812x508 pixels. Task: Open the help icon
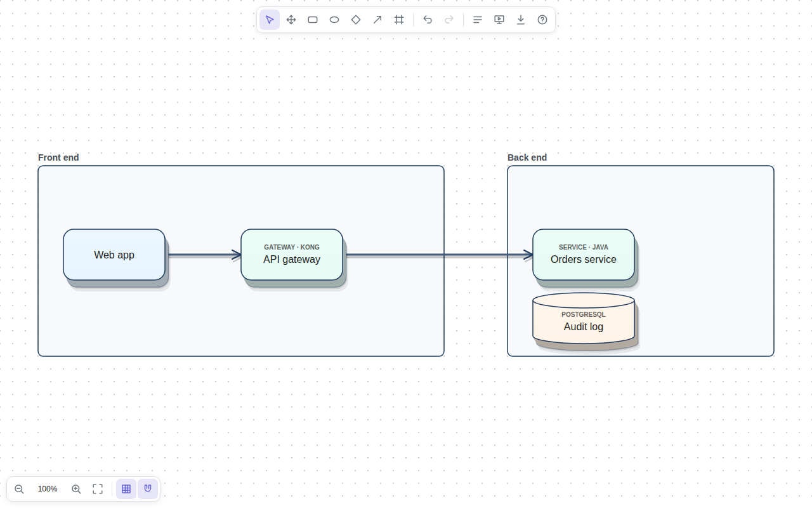[542, 20]
